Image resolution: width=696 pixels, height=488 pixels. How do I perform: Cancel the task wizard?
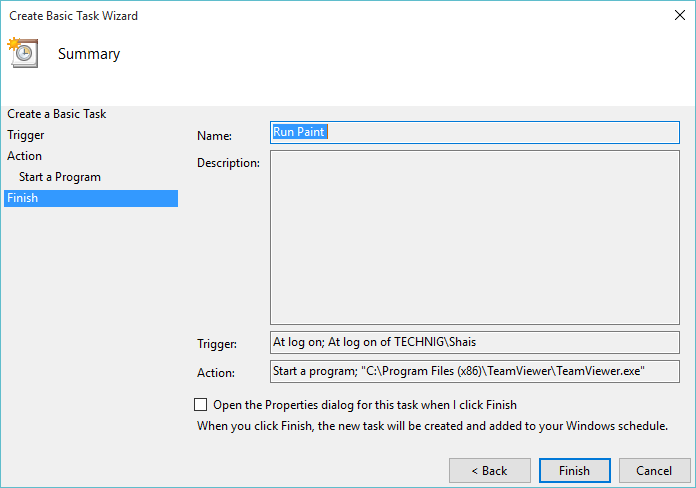[654, 470]
